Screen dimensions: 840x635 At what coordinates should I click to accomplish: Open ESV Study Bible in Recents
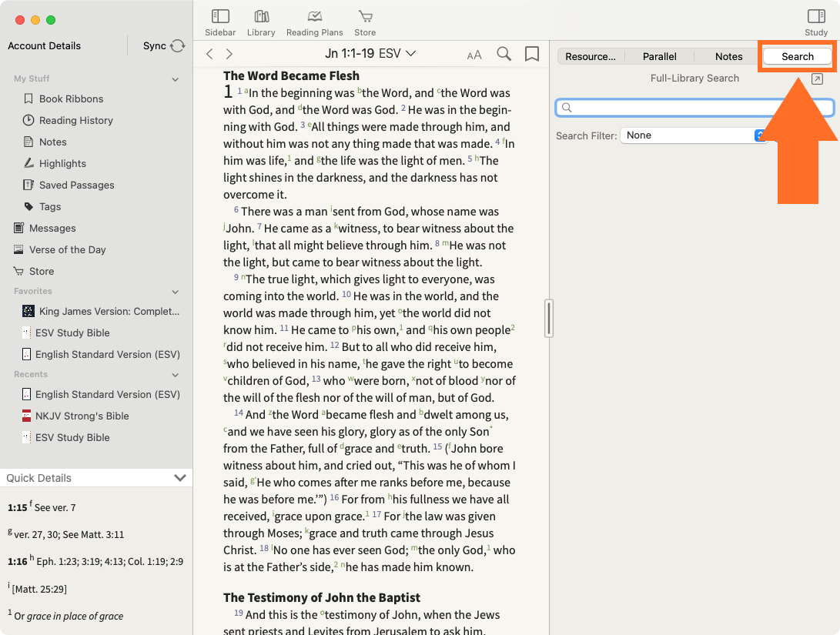[x=66, y=437]
